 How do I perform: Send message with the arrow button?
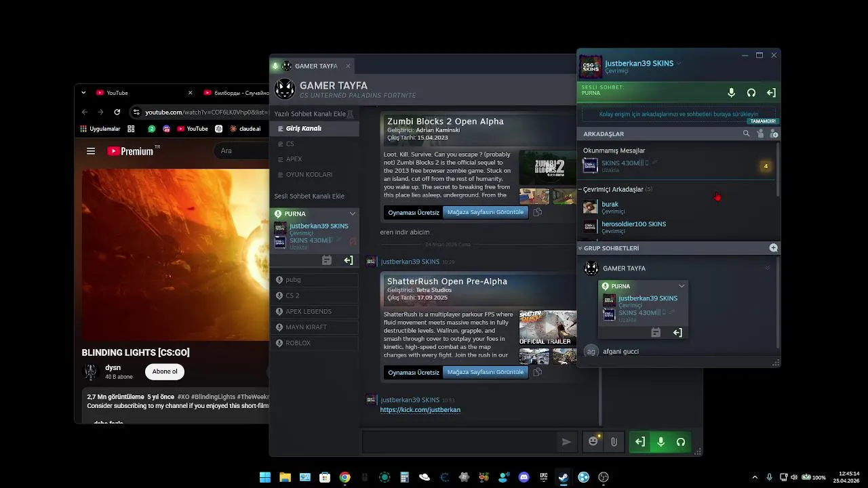[566, 442]
